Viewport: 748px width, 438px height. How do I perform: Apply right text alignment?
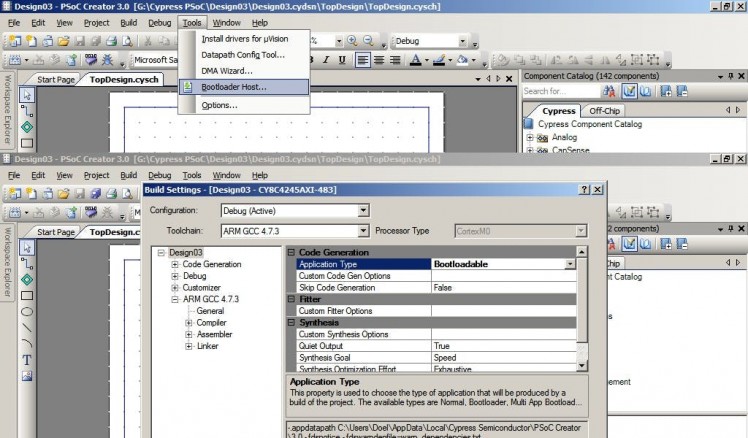click(395, 60)
